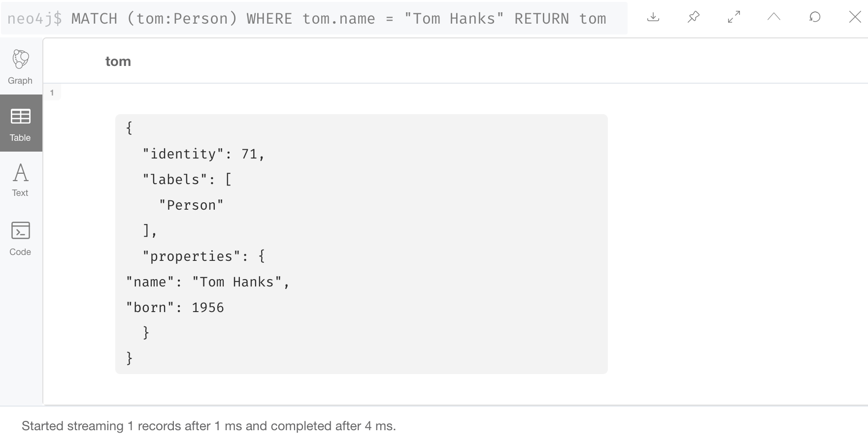Click the "Person" label in the JSON
Screen dimensions: 868x443
click(x=191, y=205)
